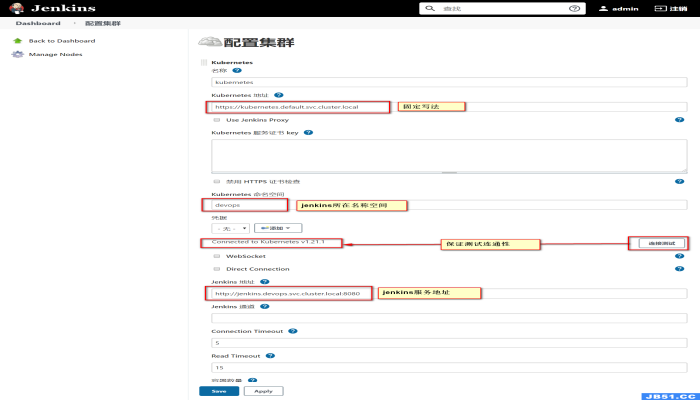This screenshot has height=400, width=700.
Task: Open help for Kubernetes 服务证书 key
Action: coord(308,133)
